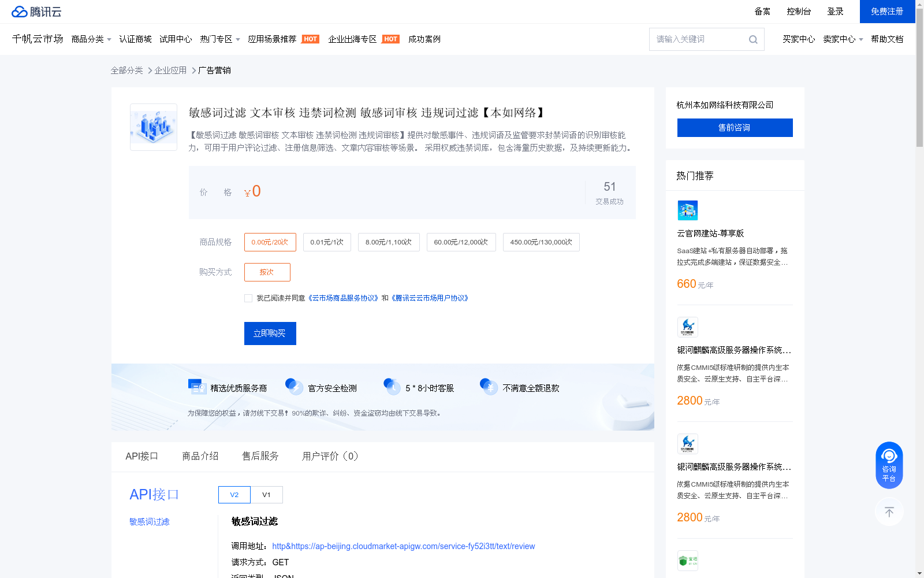Viewport: 924px width, 578px height.
Task: Click 千帆云市场 site title
Action: [x=38, y=39]
